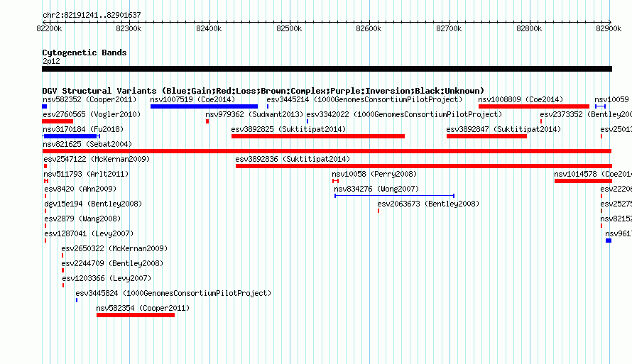
Task: Select the small blue nsv582352 gain marker
Action: tap(44, 106)
